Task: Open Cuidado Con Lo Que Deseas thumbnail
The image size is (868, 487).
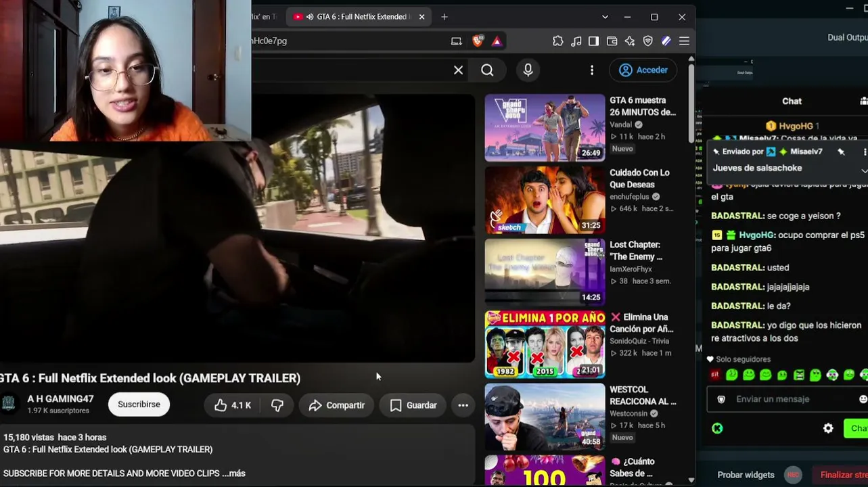Action: pos(545,200)
